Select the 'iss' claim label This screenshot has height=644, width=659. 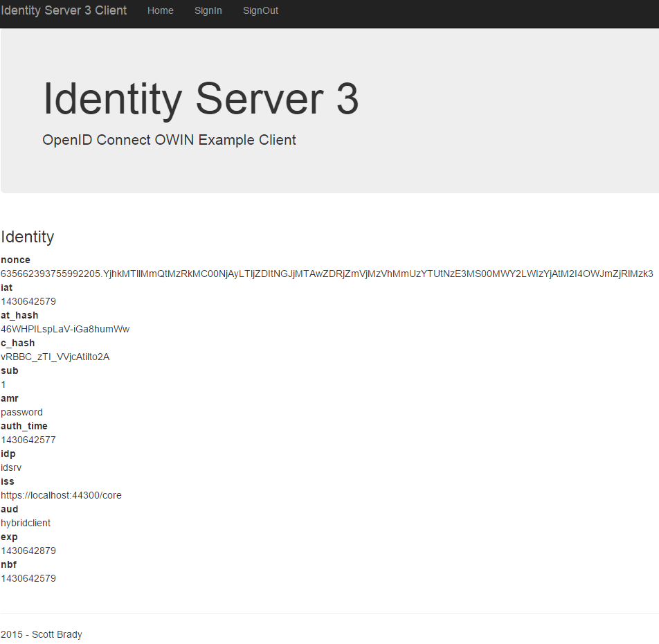point(8,481)
